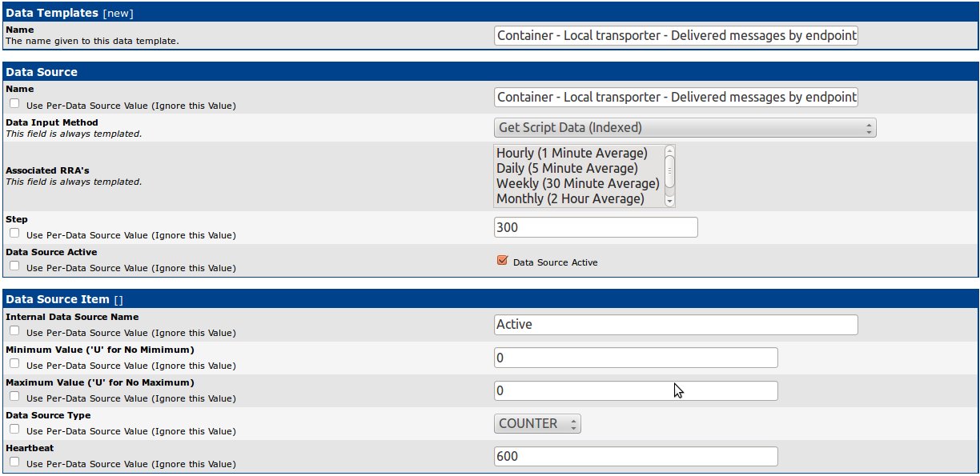Check per-data source box under Data Source Active

(14, 267)
